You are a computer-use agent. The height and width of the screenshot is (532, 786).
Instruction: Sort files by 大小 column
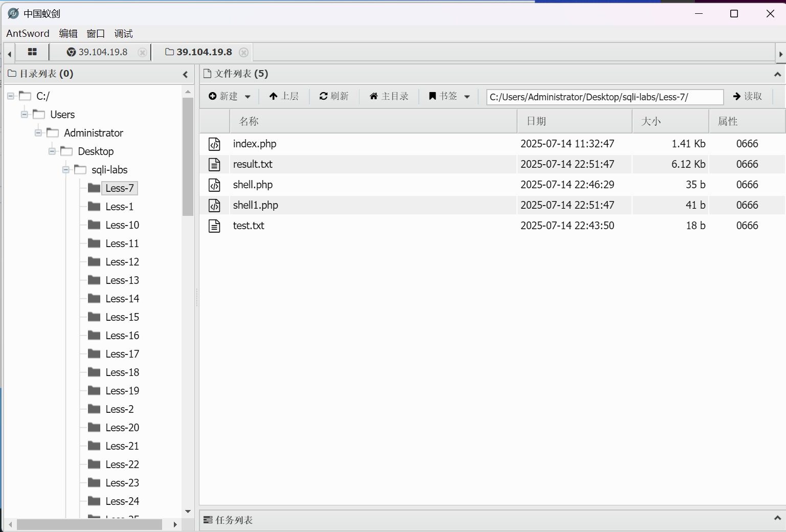coord(670,121)
